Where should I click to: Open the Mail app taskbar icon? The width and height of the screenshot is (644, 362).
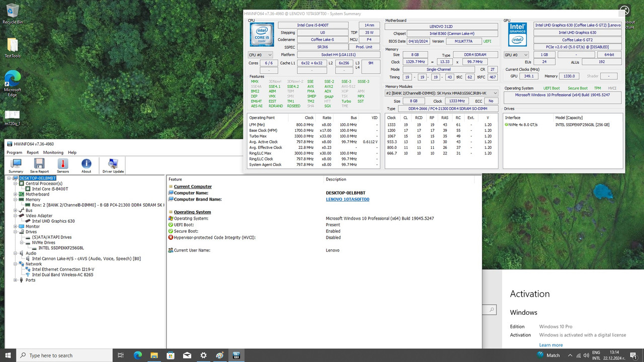pos(187,355)
